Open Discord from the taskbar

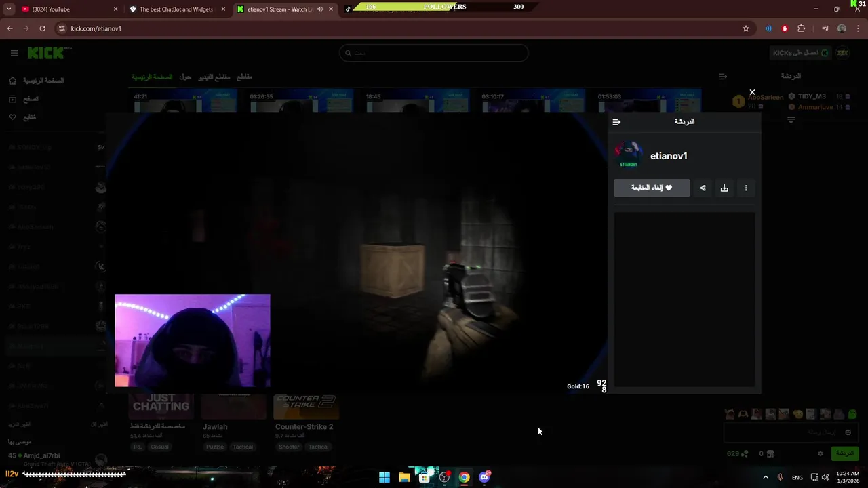coord(484,477)
